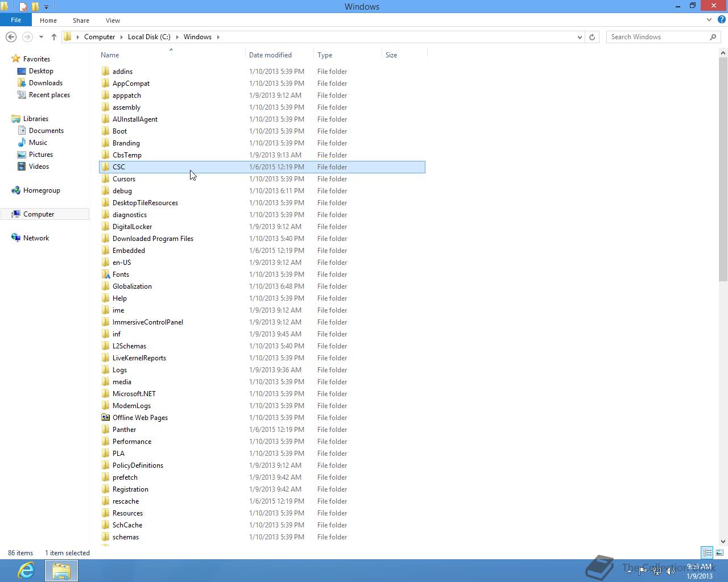This screenshot has height=582, width=728.
Task: Select the Globalization folder
Action: (132, 286)
